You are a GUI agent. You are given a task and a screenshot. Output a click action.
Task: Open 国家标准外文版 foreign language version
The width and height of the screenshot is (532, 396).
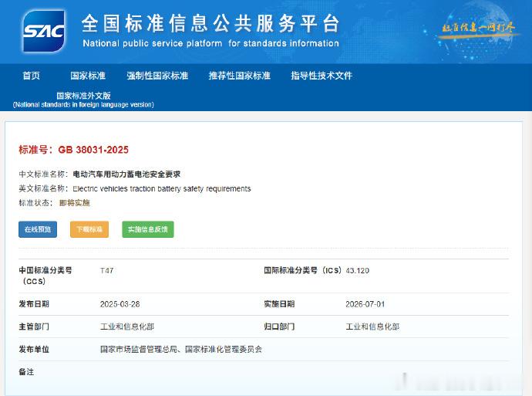[x=83, y=100]
